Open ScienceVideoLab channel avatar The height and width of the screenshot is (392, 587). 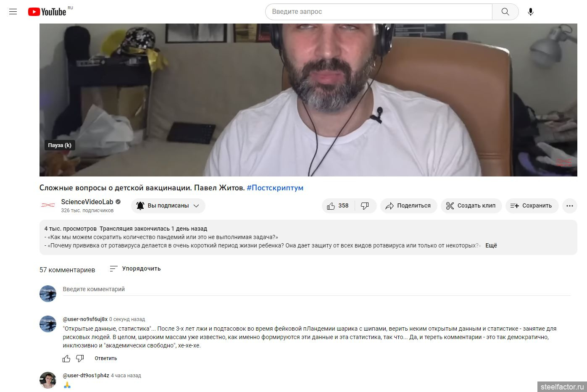pos(48,205)
